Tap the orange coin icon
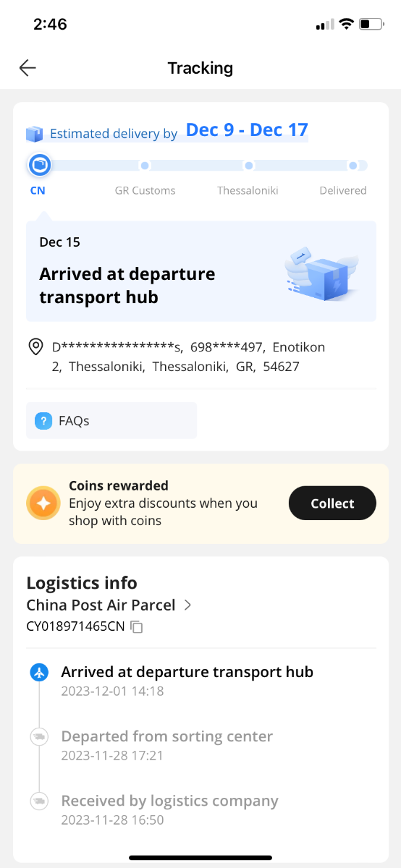 pos(43,503)
